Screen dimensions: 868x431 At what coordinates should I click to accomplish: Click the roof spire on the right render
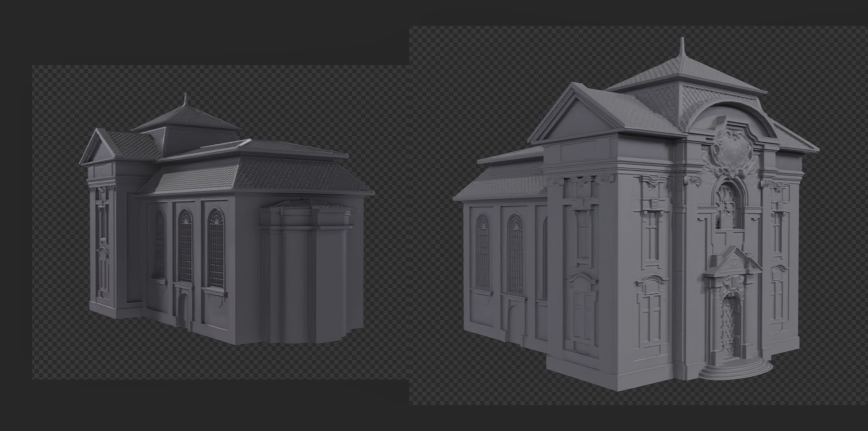click(682, 47)
